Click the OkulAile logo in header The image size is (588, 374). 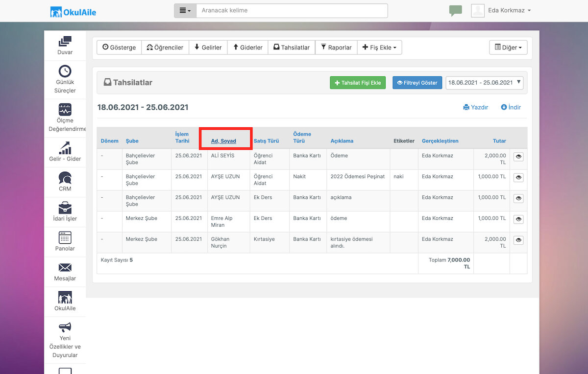coord(73,12)
